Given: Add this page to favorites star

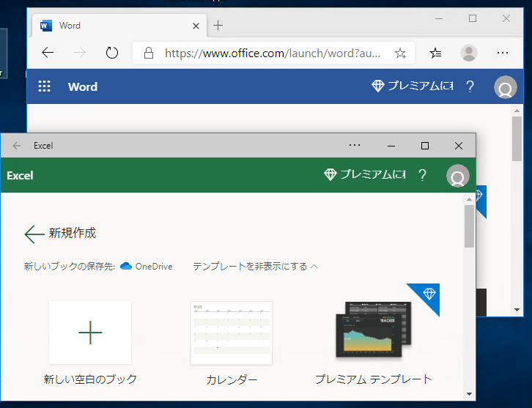Looking at the screenshot, I should tap(400, 53).
